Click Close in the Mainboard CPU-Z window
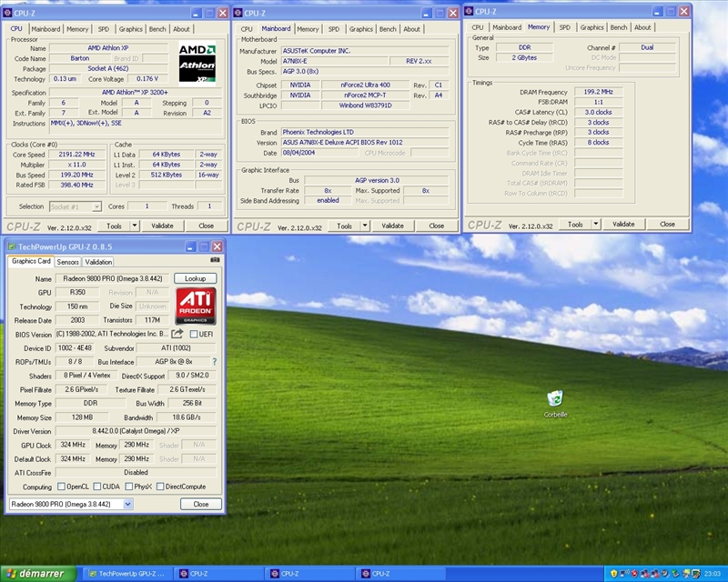728x582 pixels. coord(436,226)
